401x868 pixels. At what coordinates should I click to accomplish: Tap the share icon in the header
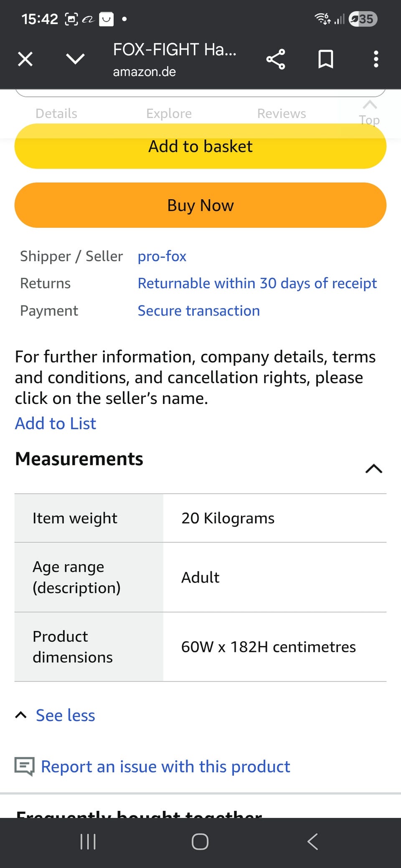tap(276, 59)
